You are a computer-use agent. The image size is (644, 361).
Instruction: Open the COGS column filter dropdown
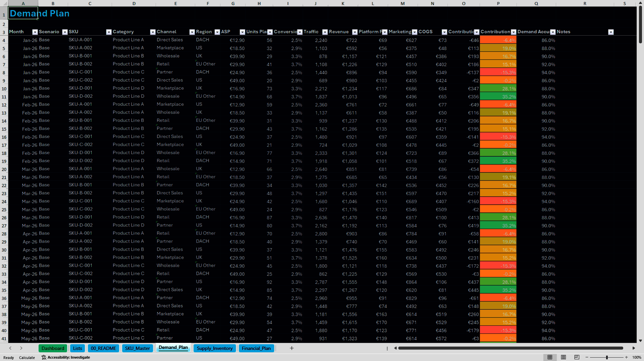click(444, 32)
